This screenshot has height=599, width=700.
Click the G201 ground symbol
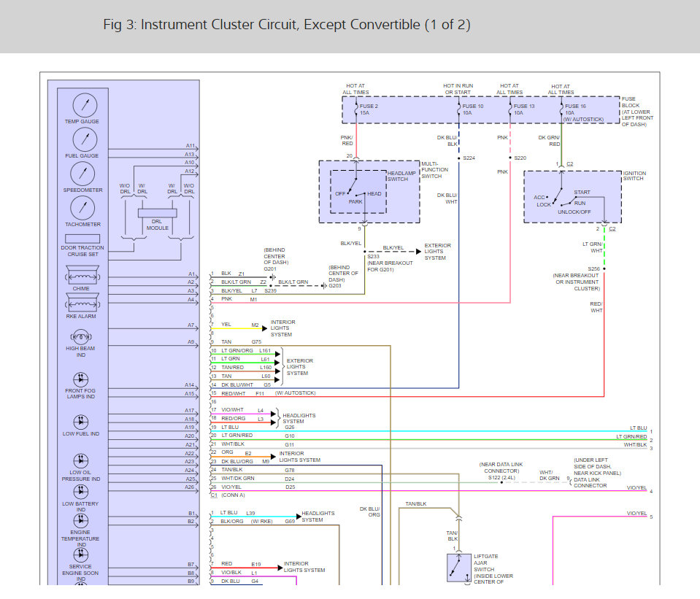coord(272,277)
